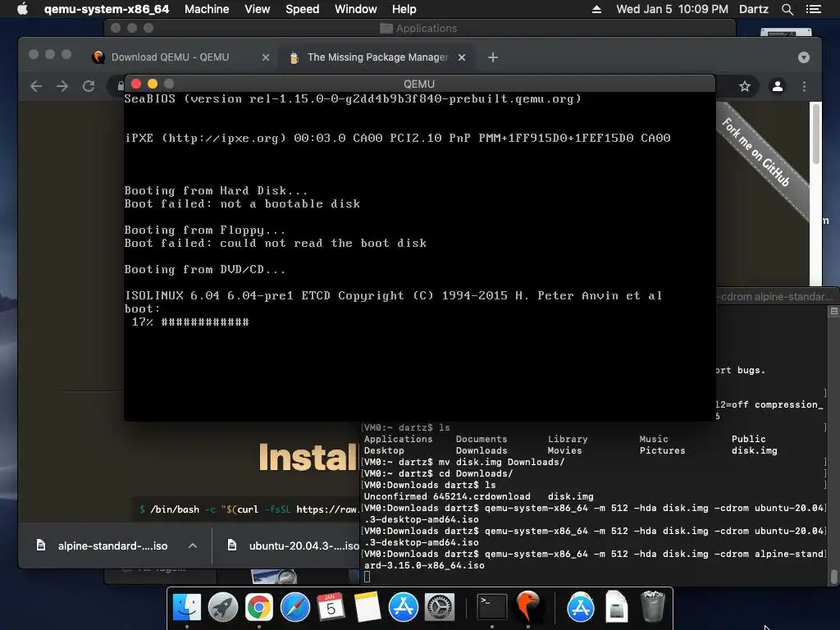Click the eject icon in menu bar
The width and height of the screenshot is (840, 630).
(x=596, y=9)
